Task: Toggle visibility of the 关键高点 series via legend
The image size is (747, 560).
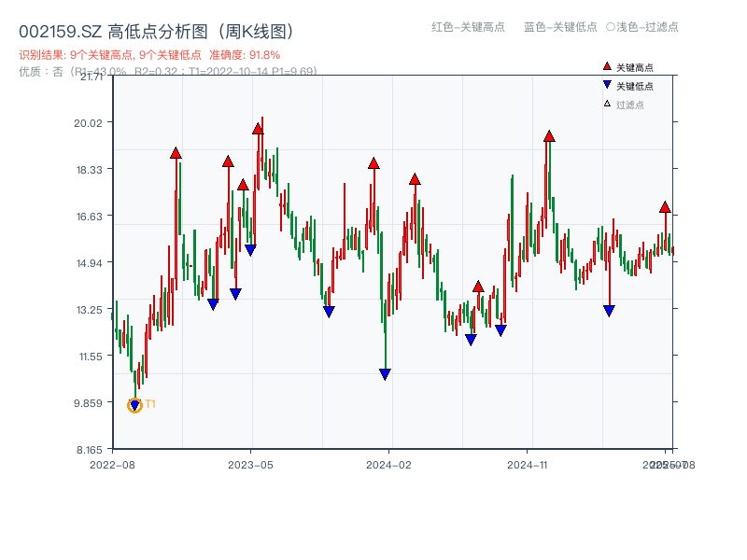Action: [627, 66]
